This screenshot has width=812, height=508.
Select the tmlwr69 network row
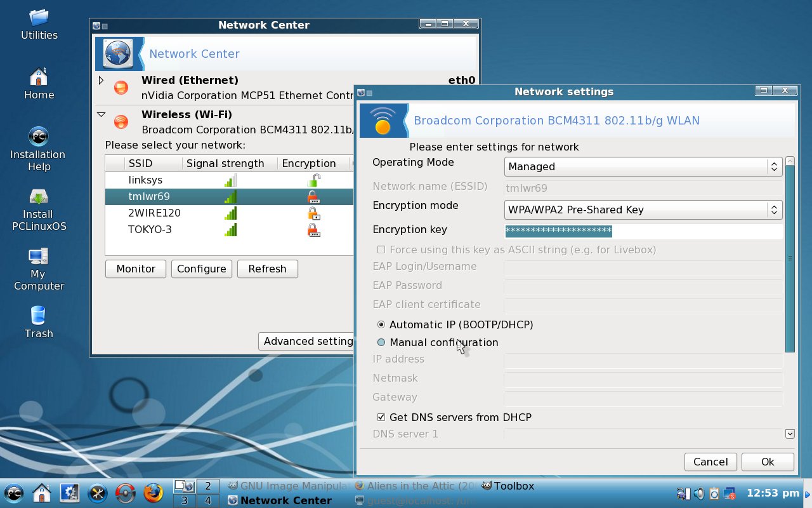point(229,197)
